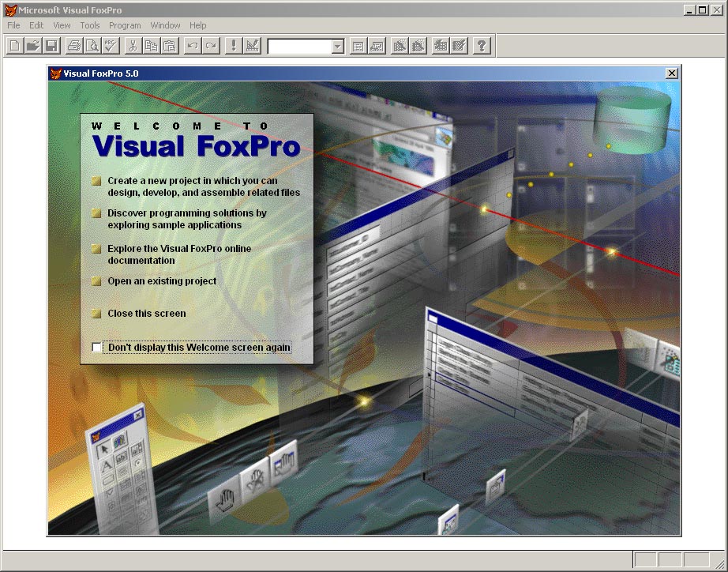Click the fox icon in Microsoft Visual FoxPro title bar
Image resolution: width=728 pixels, height=572 pixels.
11,10
